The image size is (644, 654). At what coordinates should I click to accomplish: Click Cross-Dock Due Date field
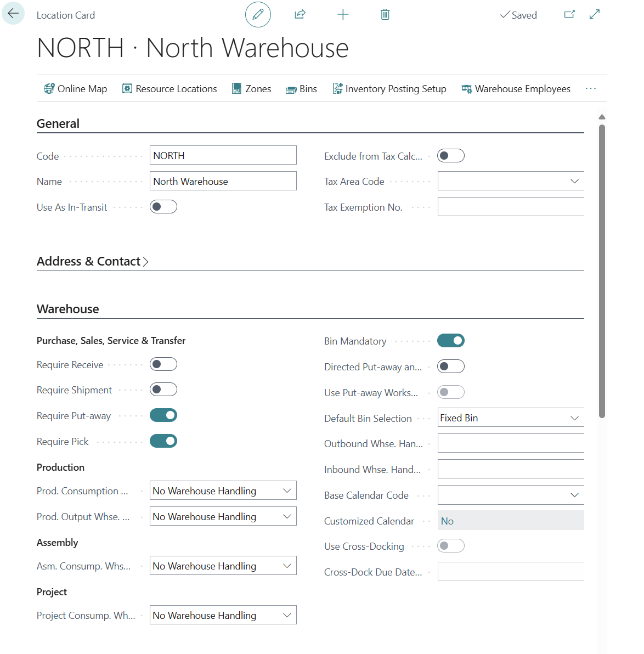tap(511, 572)
